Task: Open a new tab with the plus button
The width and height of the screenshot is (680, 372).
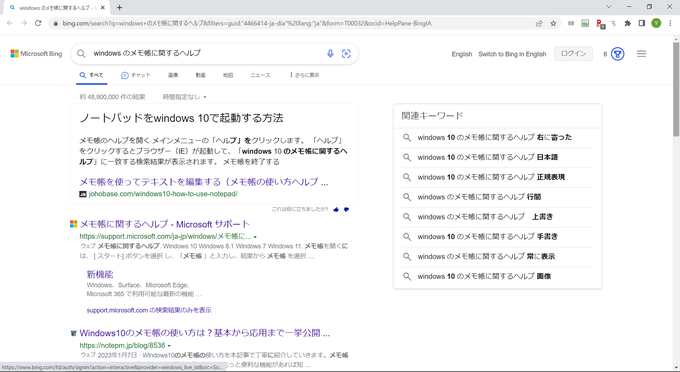Action: 119,7
